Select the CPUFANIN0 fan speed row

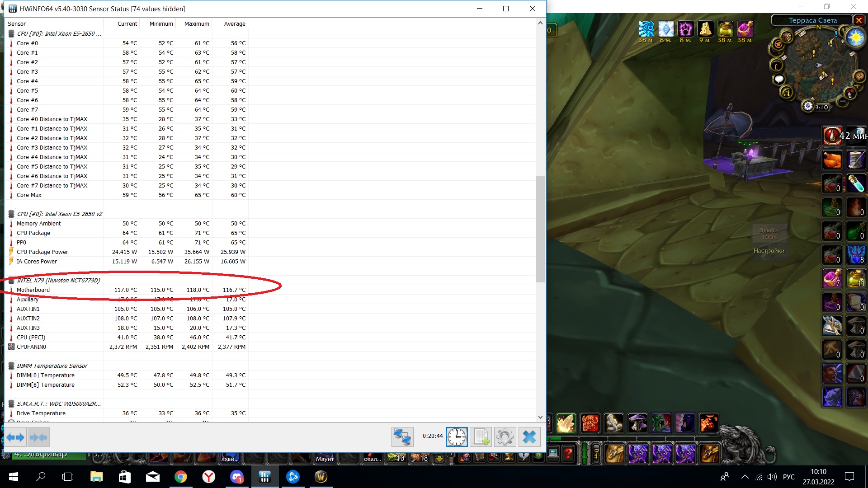tap(31, 347)
